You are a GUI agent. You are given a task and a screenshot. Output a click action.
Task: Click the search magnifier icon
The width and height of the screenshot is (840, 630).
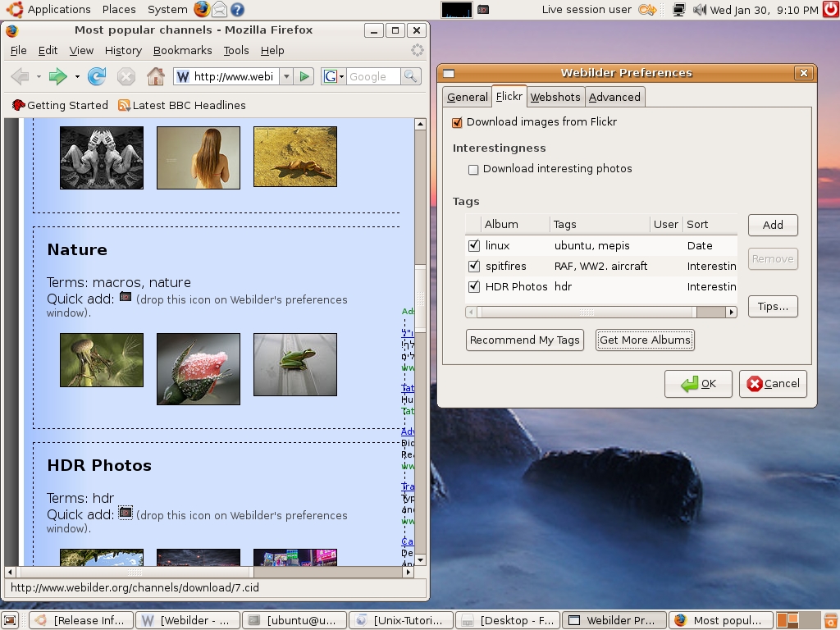(410, 76)
